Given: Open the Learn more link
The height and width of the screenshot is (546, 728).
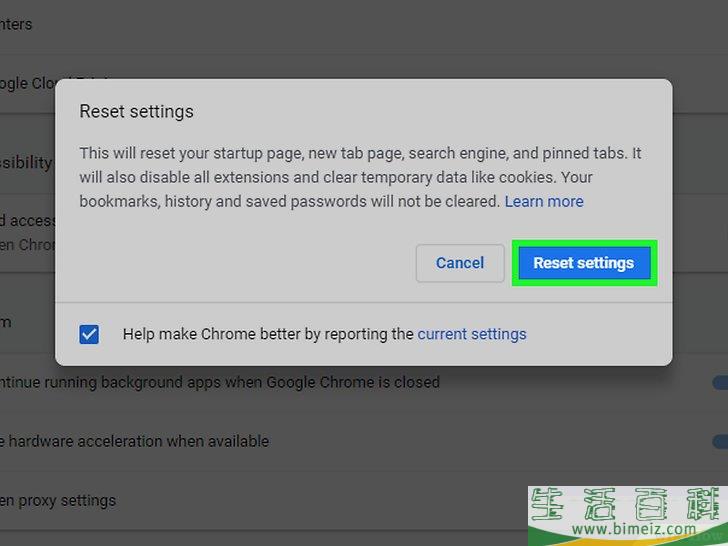Looking at the screenshot, I should [x=544, y=202].
